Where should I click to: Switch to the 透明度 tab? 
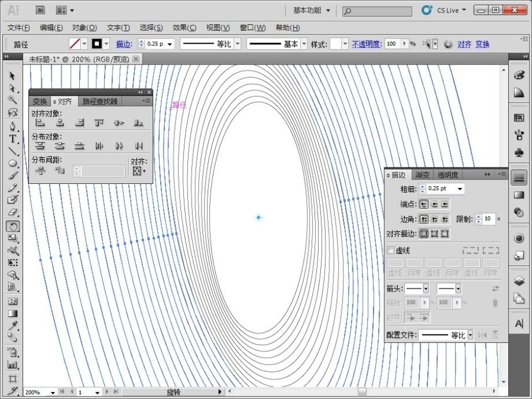pyautogui.click(x=447, y=175)
